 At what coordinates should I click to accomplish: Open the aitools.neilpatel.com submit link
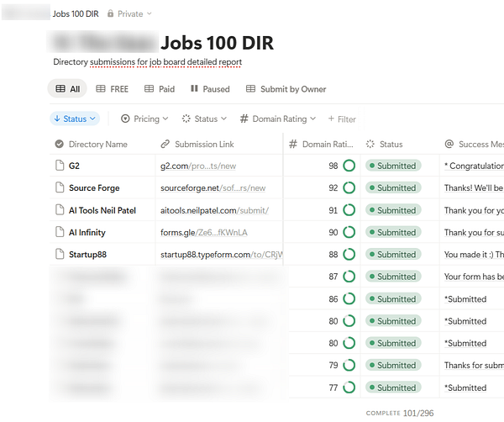pyautogui.click(x=214, y=210)
